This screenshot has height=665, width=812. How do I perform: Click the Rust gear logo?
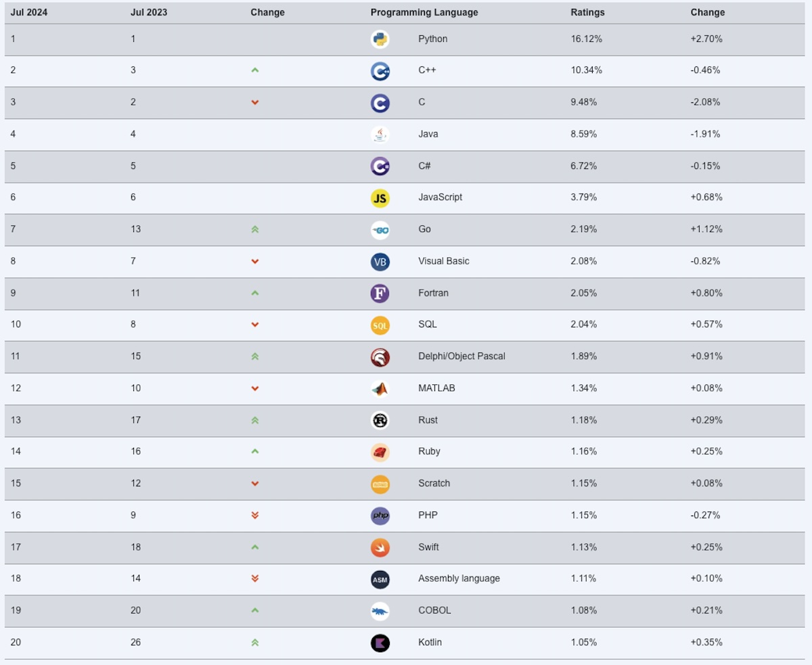(380, 420)
